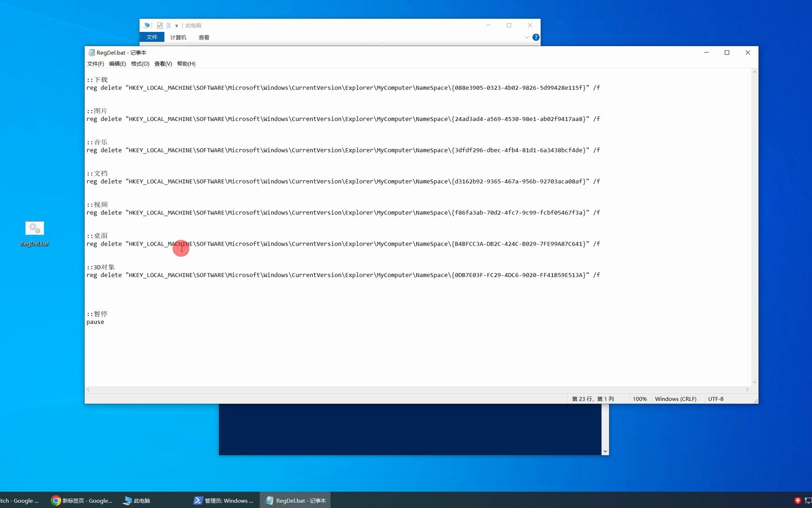Click the GUID 0DB7E03F-FC29-4DC6-9020-FF41B59E513A
Image resolution: width=812 pixels, height=508 pixels.
click(x=518, y=275)
